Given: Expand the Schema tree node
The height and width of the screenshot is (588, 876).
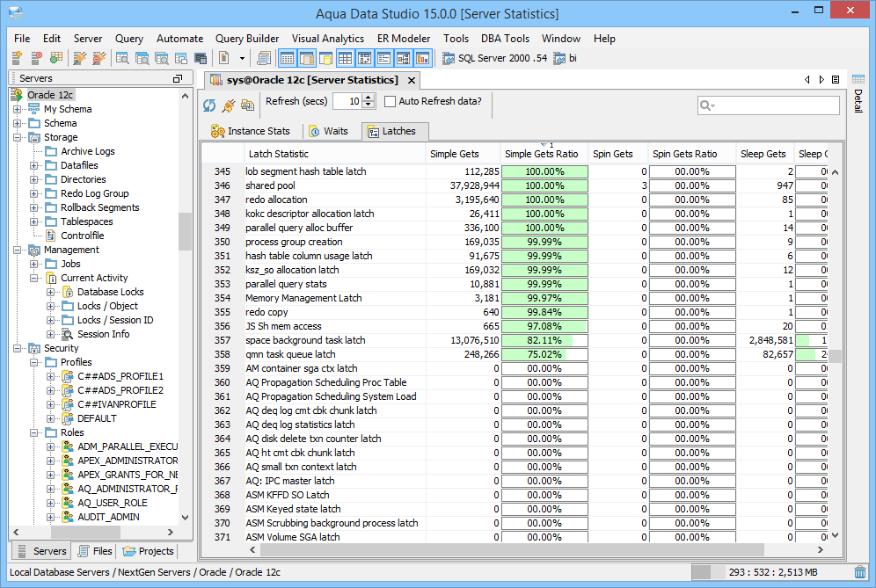Looking at the screenshot, I should (x=18, y=123).
